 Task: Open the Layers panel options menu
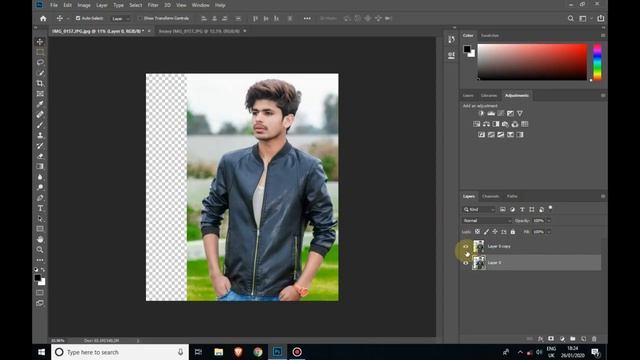[x=603, y=196]
